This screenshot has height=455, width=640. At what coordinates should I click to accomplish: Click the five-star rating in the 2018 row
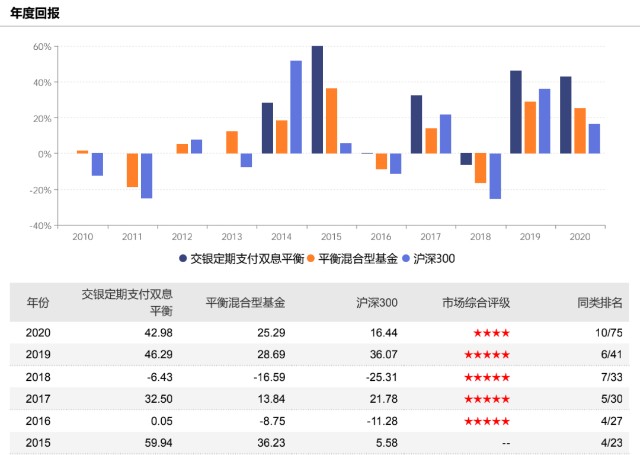[x=490, y=377]
